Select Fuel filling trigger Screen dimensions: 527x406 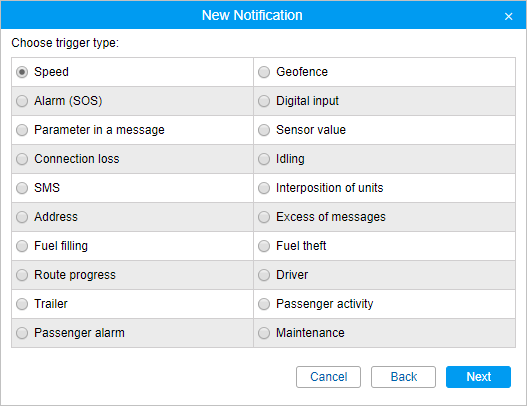tap(22, 246)
